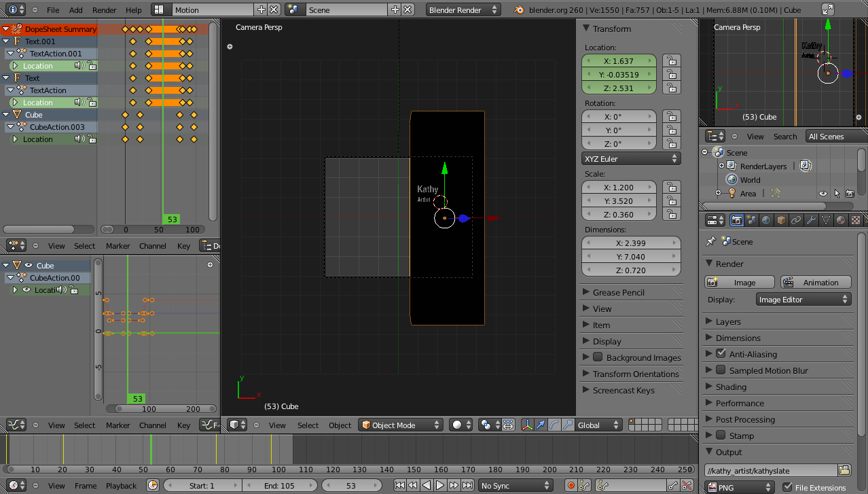Disable the Anti-Aliasing checkbox

pyautogui.click(x=721, y=354)
